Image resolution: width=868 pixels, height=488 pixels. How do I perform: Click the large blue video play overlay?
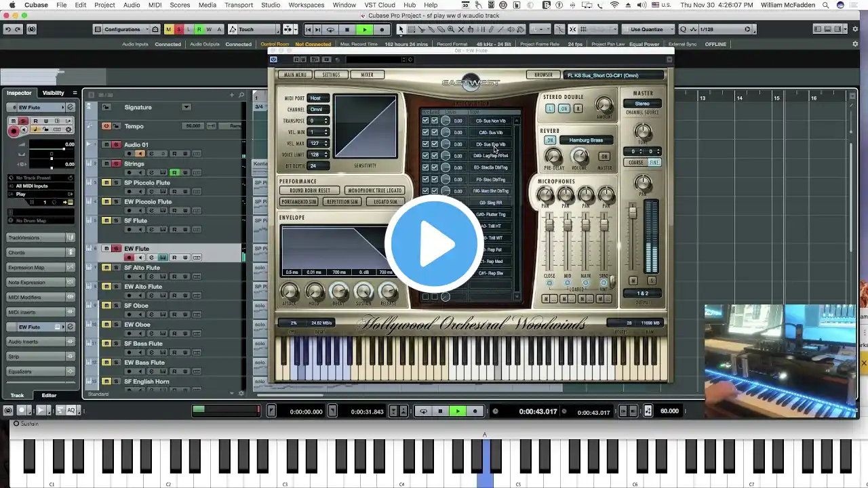pyautogui.click(x=434, y=244)
